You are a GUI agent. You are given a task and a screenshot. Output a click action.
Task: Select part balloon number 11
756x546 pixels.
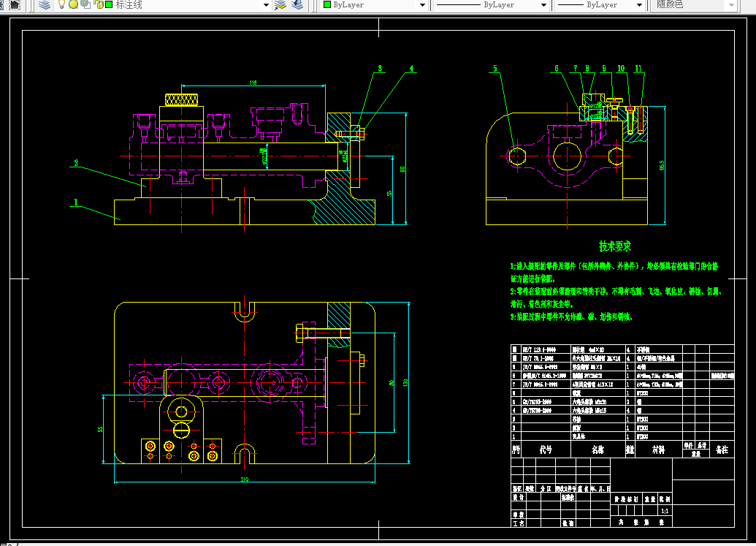pyautogui.click(x=638, y=69)
